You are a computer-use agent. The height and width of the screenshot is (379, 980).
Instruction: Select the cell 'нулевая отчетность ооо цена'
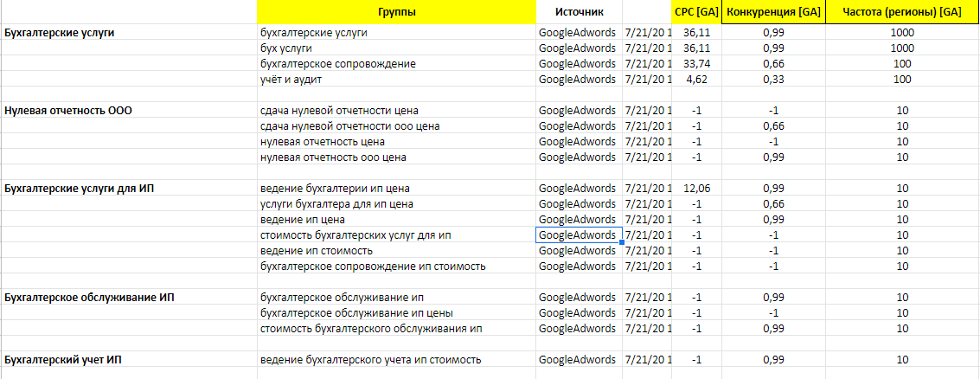396,157
